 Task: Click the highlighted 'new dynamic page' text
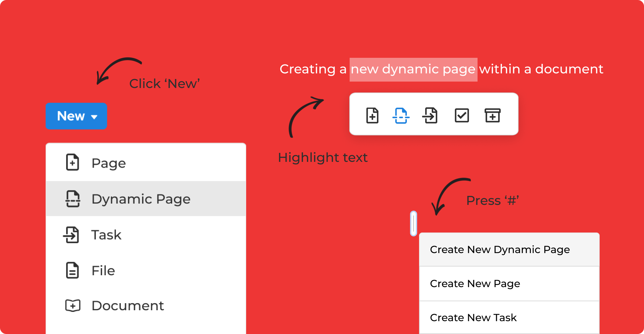413,69
